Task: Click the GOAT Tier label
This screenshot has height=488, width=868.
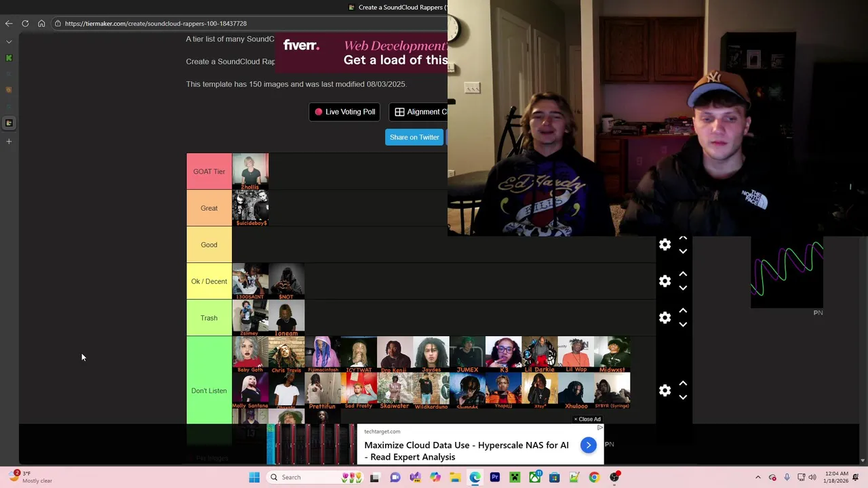Action: (x=209, y=171)
